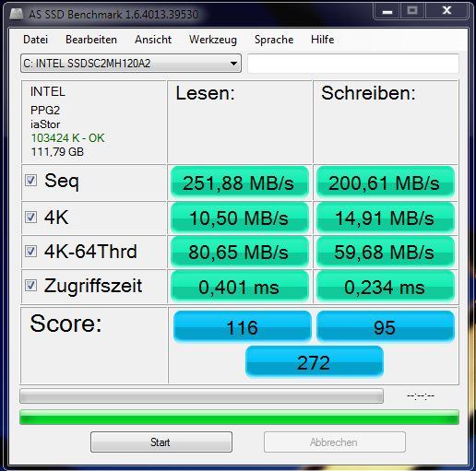Click the empty text field beside drive selector
Screen dimensions: 476x471
(353, 64)
